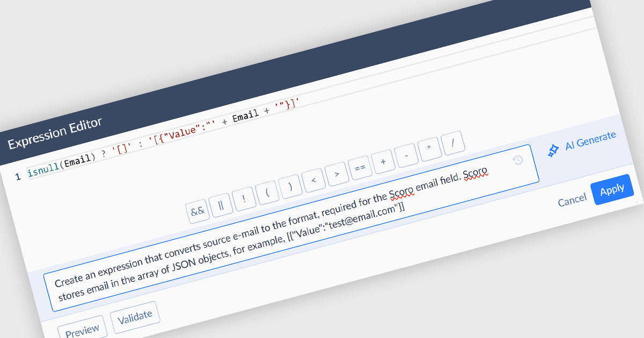Preview the expression result
Image resolution: width=644 pixels, height=338 pixels.
[82, 330]
